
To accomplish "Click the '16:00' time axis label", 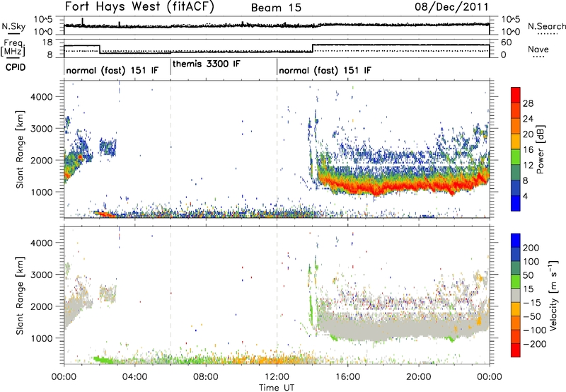I will point(347,377).
